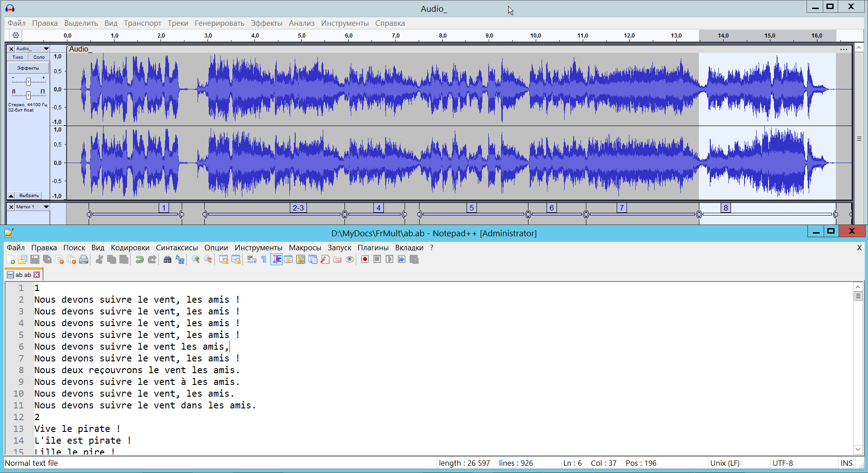Image resolution: width=868 pixels, height=473 pixels.
Task: Click the Undo arrow in Notepad++ toolbar
Action: point(140,259)
